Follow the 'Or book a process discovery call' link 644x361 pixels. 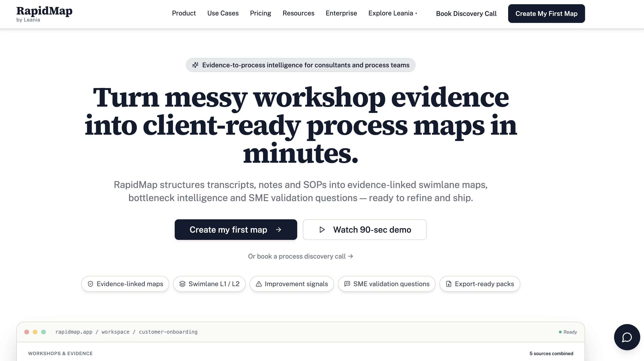[x=300, y=256]
